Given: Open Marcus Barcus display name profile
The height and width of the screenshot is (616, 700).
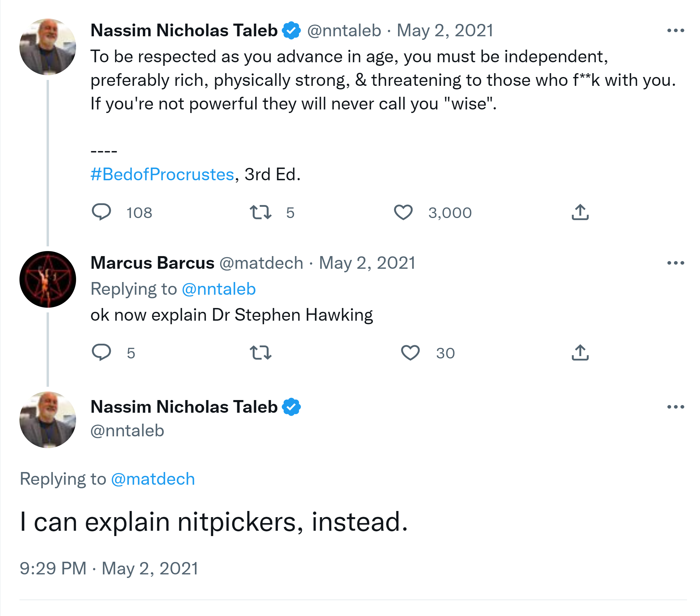Looking at the screenshot, I should (152, 263).
